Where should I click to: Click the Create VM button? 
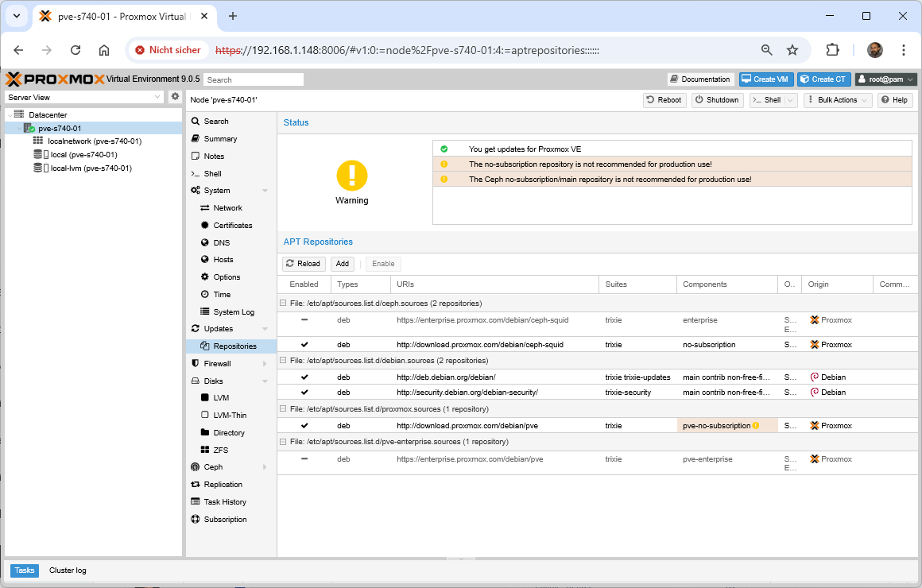point(766,79)
